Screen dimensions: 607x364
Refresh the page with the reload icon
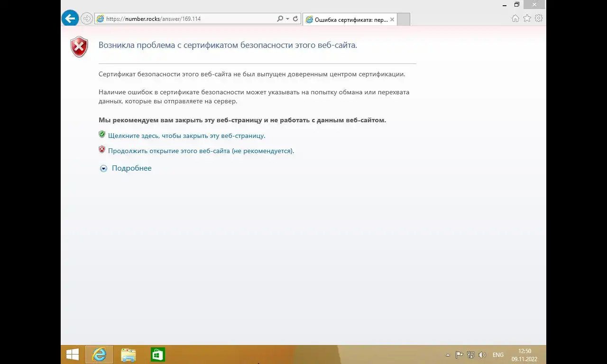pyautogui.click(x=295, y=19)
